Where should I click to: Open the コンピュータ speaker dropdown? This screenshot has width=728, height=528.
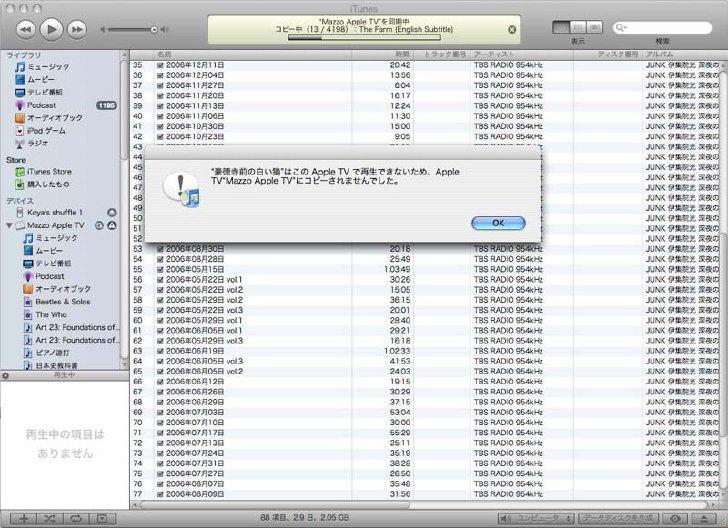point(536,518)
